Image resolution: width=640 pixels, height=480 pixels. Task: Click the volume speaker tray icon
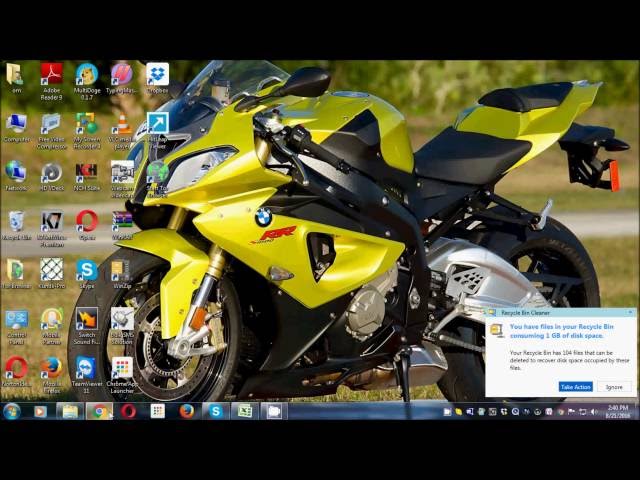click(594, 412)
